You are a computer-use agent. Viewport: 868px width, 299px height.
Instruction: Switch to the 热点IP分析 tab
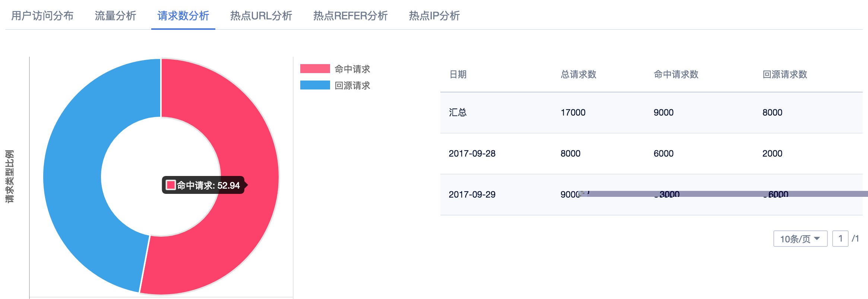pyautogui.click(x=434, y=16)
